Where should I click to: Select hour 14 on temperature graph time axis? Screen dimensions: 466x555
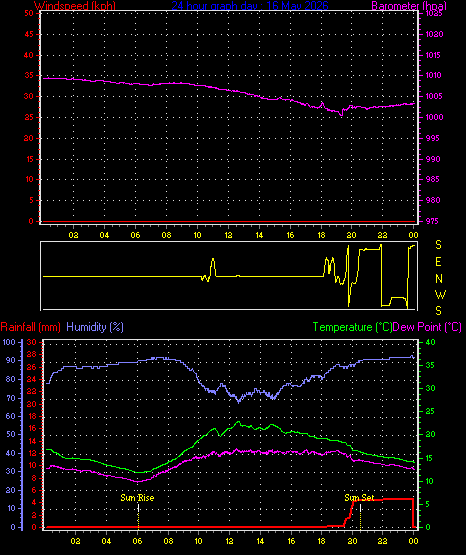click(260, 541)
